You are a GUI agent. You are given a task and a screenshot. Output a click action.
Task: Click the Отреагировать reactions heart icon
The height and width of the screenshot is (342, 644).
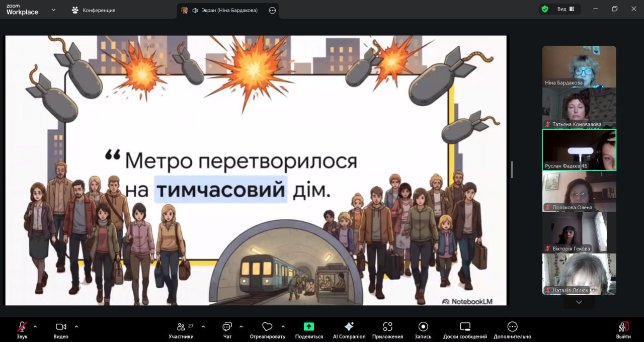267,327
